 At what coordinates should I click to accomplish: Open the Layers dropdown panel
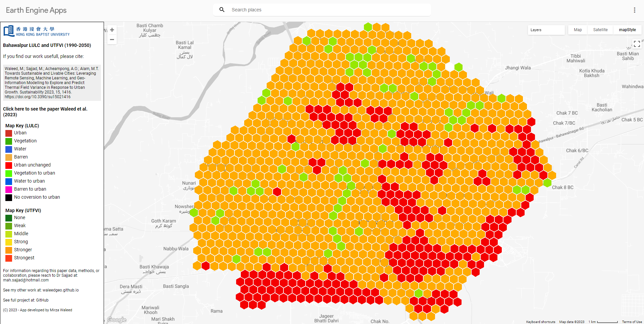click(546, 30)
